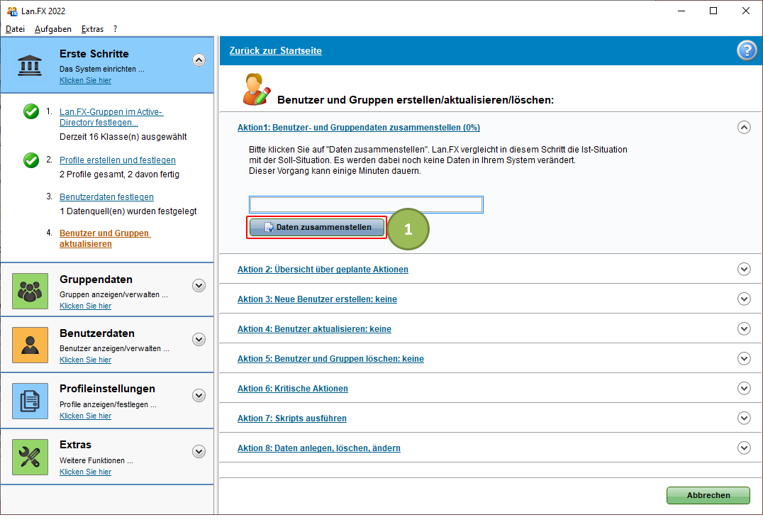Open Aktion 5: Benutzer und Gruppen löschen link

330,359
